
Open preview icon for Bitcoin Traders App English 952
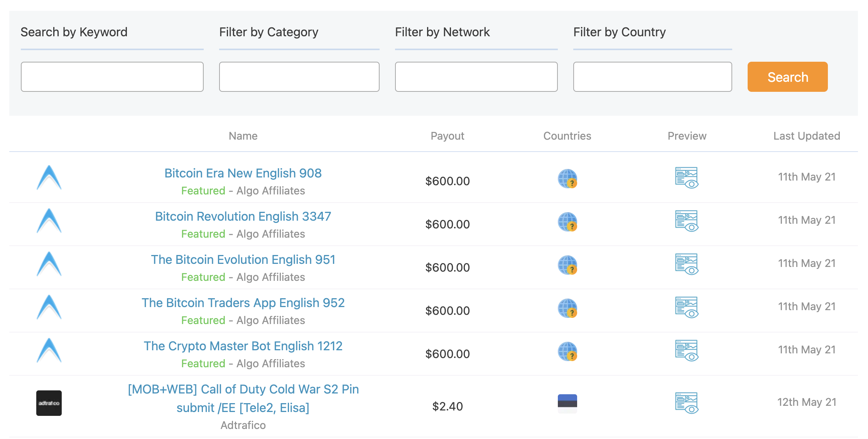tap(687, 307)
